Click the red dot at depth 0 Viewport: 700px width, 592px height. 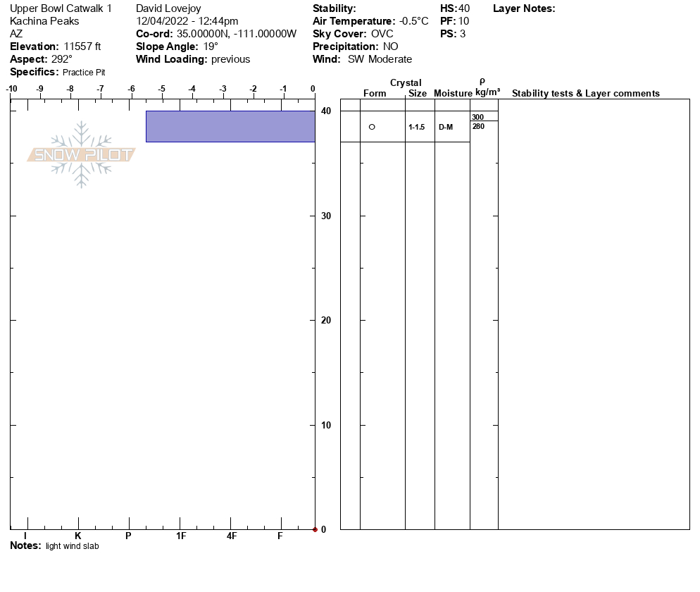point(315,529)
